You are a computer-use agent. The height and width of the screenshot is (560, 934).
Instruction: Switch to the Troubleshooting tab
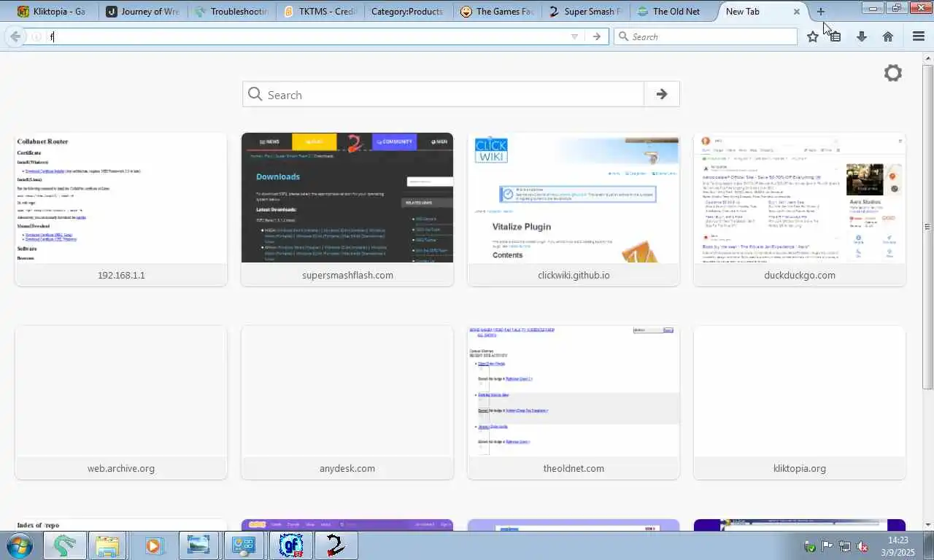(x=231, y=12)
